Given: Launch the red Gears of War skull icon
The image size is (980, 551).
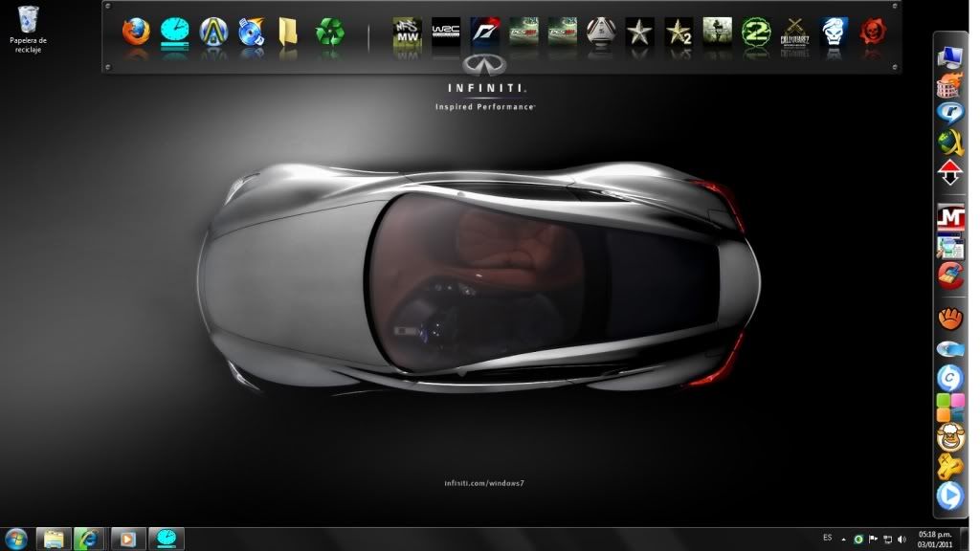Looking at the screenshot, I should [873, 32].
